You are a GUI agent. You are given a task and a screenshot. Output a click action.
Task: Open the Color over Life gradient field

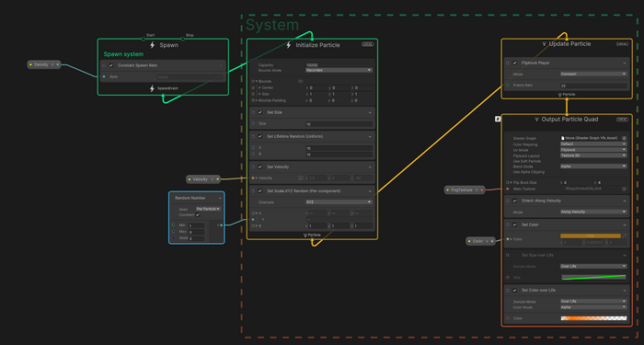click(x=593, y=318)
